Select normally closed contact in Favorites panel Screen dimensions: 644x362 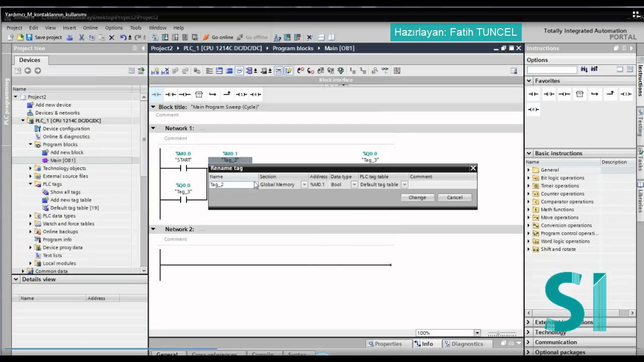coord(549,94)
